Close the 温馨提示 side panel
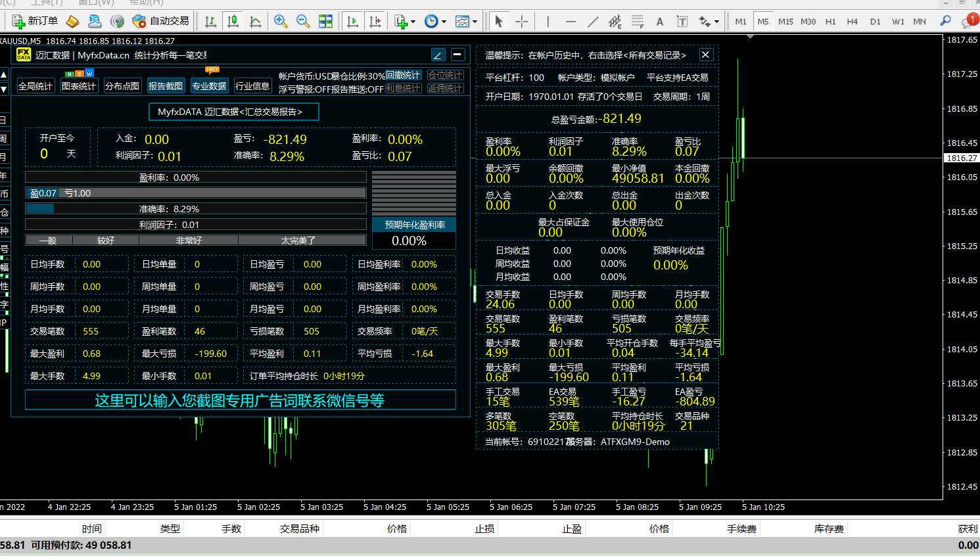 click(705, 55)
